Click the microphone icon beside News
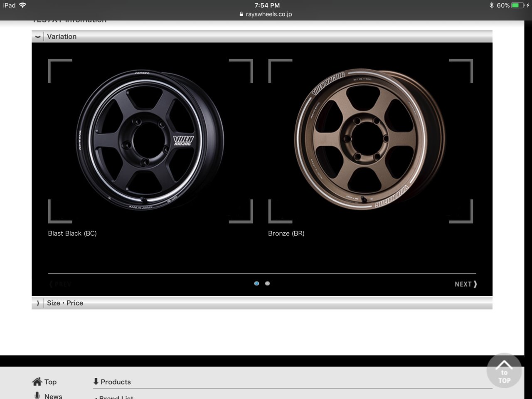This screenshot has height=399, width=532. click(x=37, y=395)
